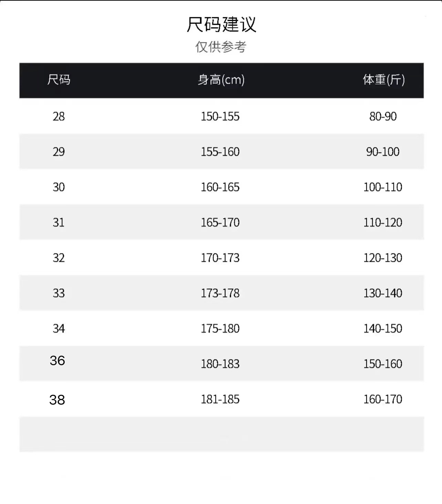Click size 36 row label
Screen dimensions: 442x504
[x=57, y=361]
